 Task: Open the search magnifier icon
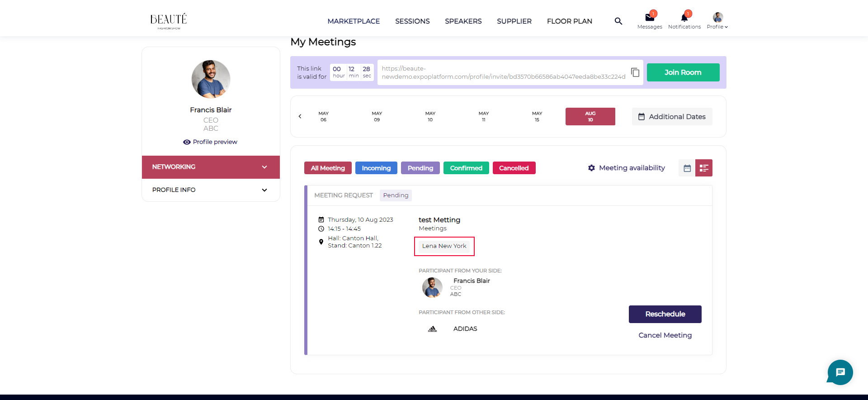click(x=618, y=21)
